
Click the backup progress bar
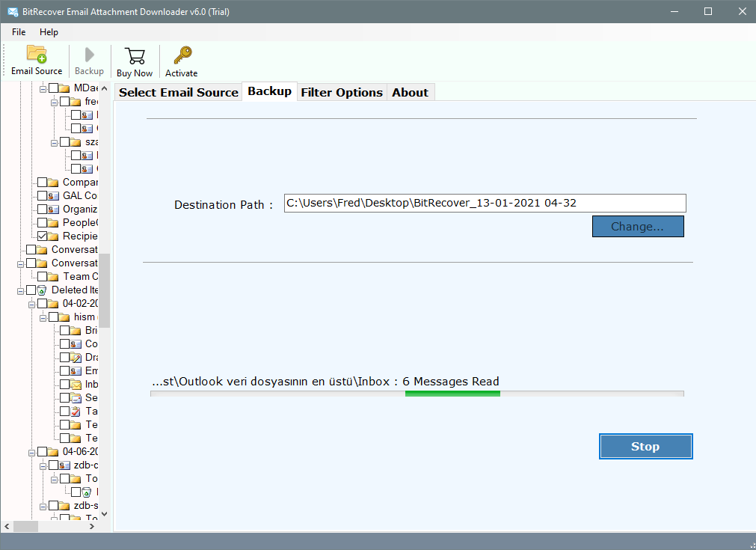[417, 394]
